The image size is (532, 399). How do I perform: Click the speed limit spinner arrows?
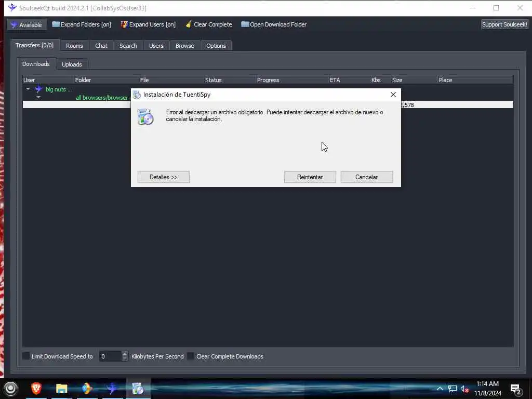click(125, 356)
